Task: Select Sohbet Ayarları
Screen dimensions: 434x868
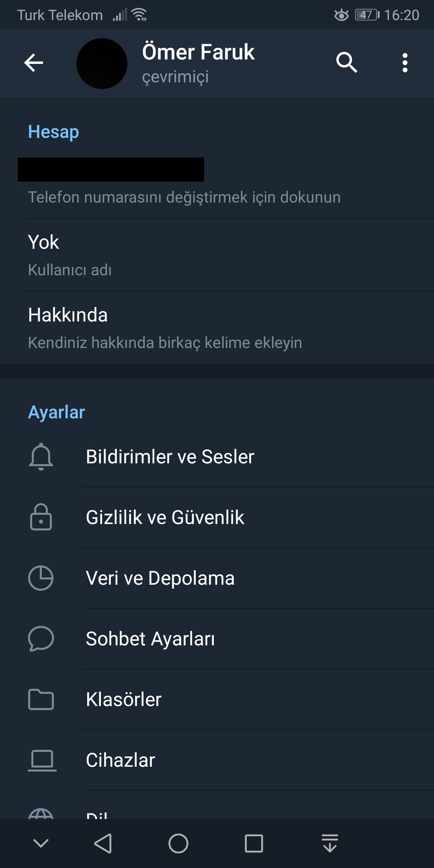Action: [150, 639]
